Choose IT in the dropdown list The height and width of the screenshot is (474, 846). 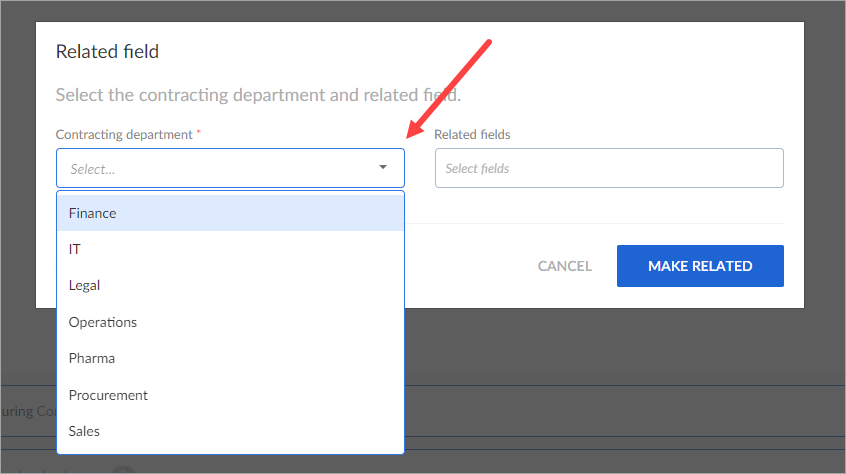coord(230,249)
